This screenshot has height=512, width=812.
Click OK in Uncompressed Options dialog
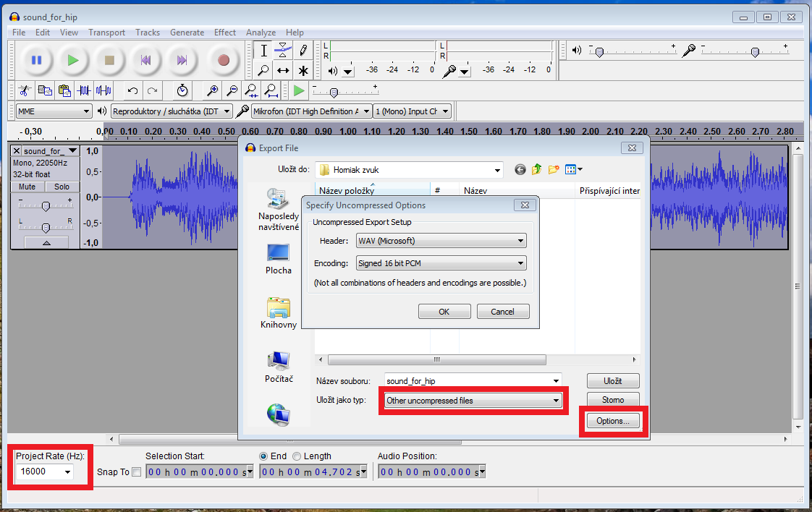pos(444,312)
